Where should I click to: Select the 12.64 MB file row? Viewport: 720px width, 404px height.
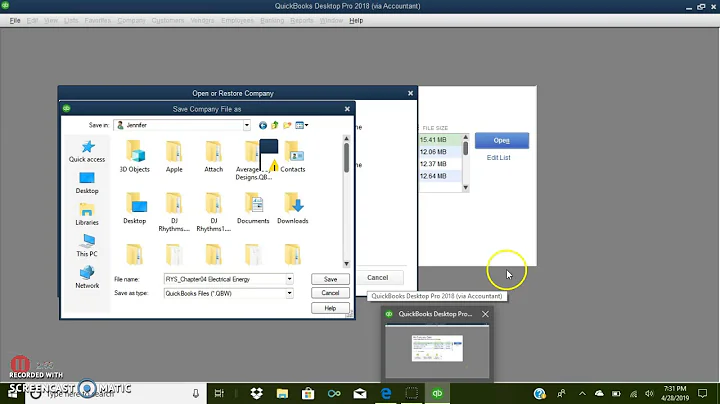click(440, 176)
